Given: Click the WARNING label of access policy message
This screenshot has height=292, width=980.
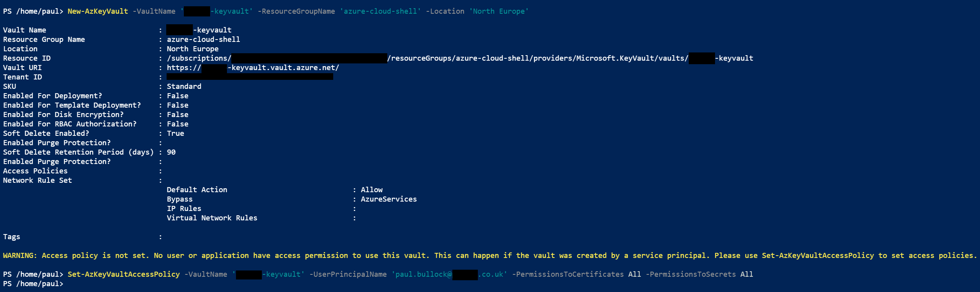Looking at the screenshot, I should coord(20,256).
